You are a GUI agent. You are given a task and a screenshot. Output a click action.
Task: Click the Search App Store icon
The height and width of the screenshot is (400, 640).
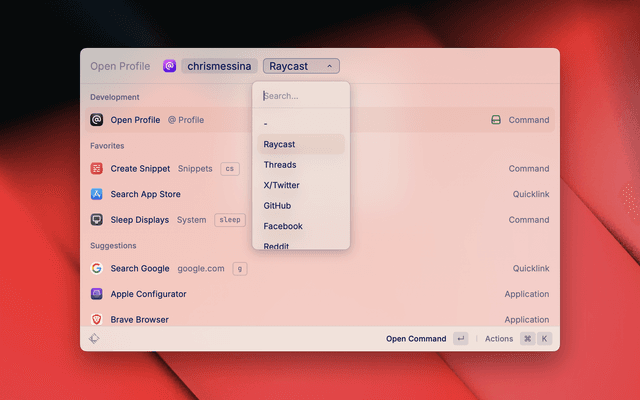click(97, 194)
